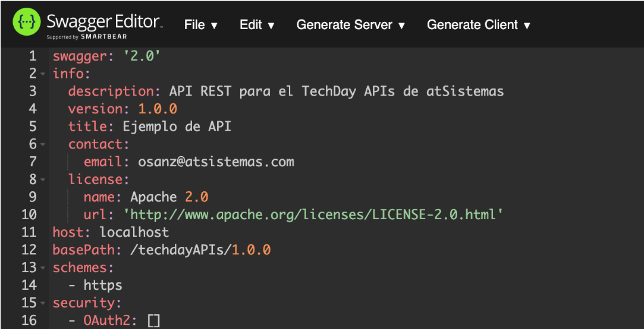Click line number 11 in gutter
Viewport: 644px width, 329px height.
29,232
